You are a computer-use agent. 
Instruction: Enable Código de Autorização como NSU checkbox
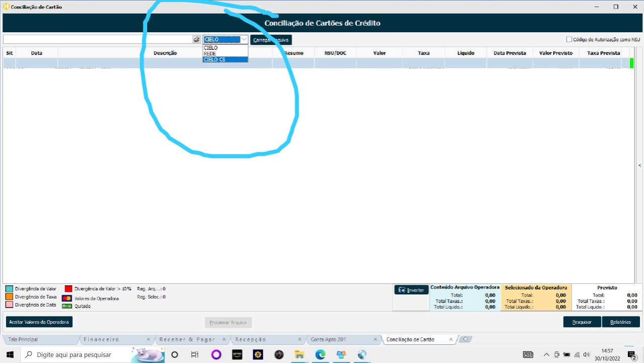point(569,39)
